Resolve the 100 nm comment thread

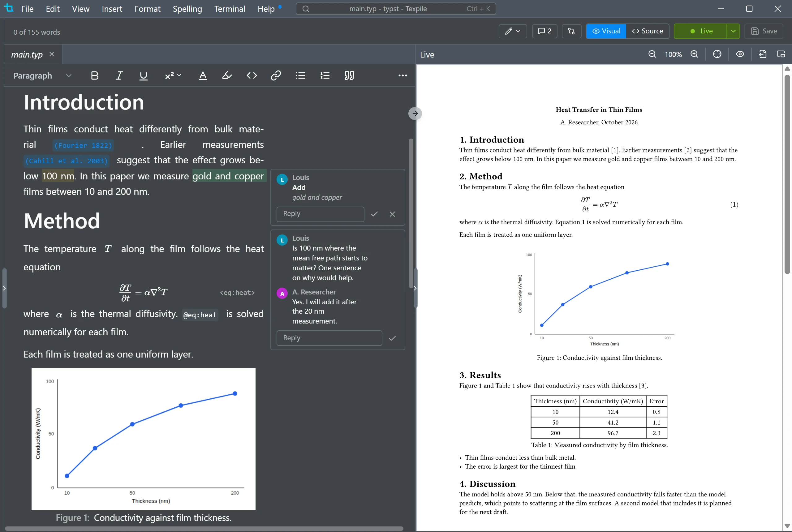[392, 338]
